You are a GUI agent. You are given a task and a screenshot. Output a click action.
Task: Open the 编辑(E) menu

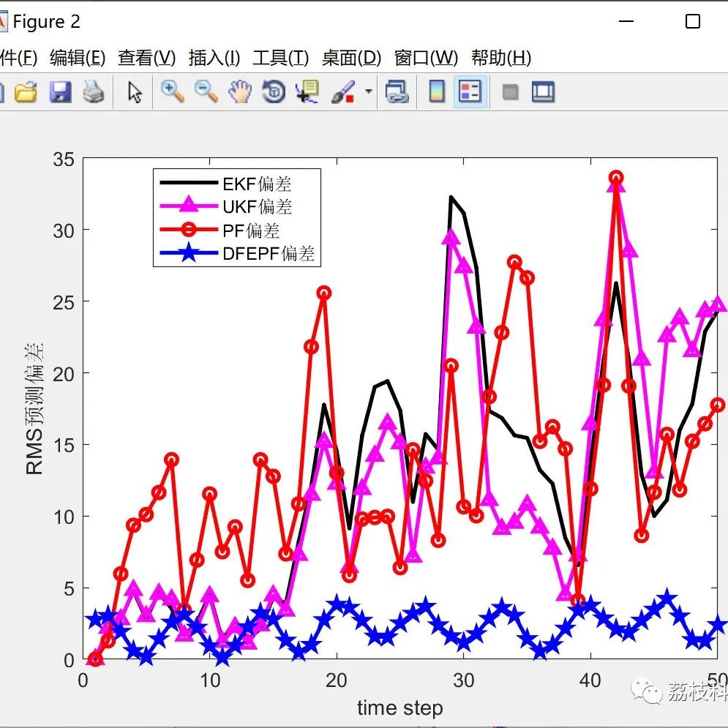point(78,58)
